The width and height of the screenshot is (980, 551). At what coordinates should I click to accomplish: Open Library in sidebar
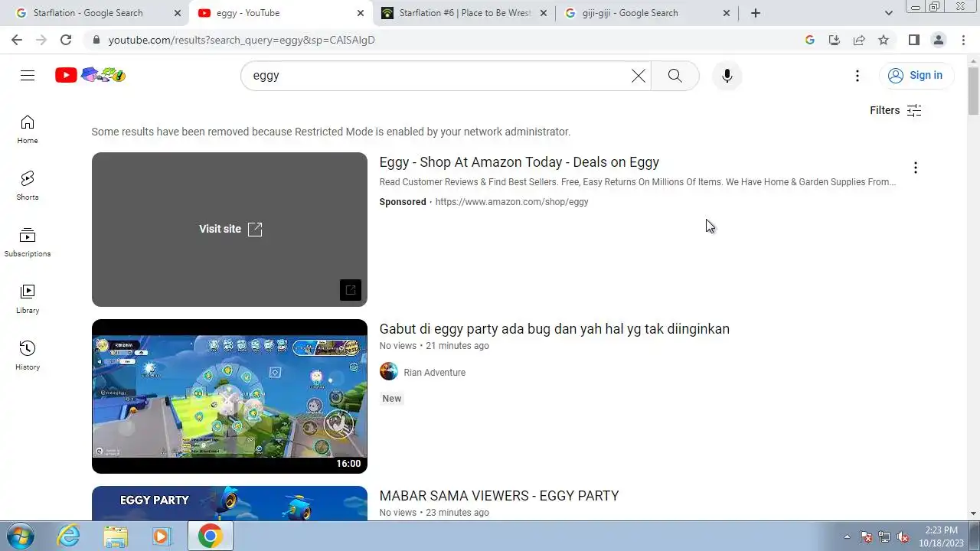tap(28, 299)
